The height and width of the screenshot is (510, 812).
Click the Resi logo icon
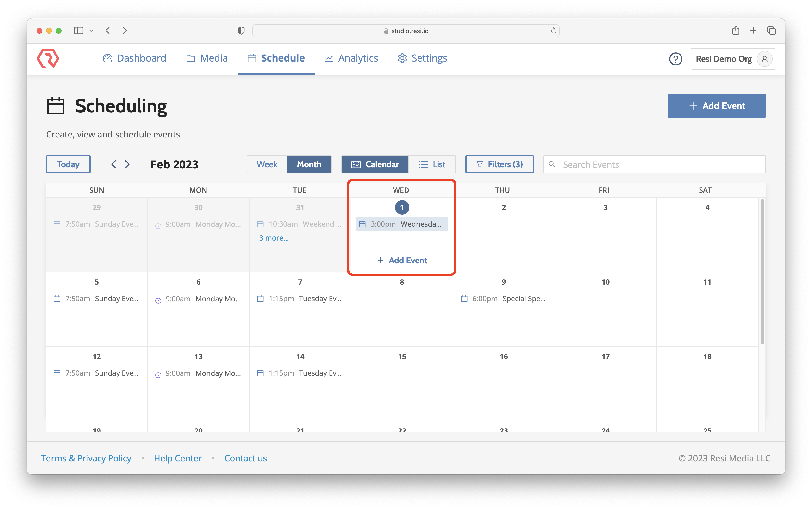pos(48,58)
